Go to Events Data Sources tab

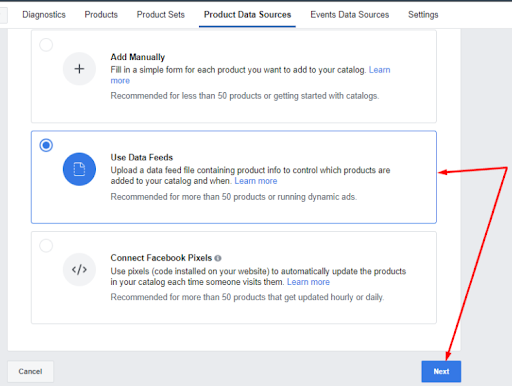pyautogui.click(x=350, y=15)
